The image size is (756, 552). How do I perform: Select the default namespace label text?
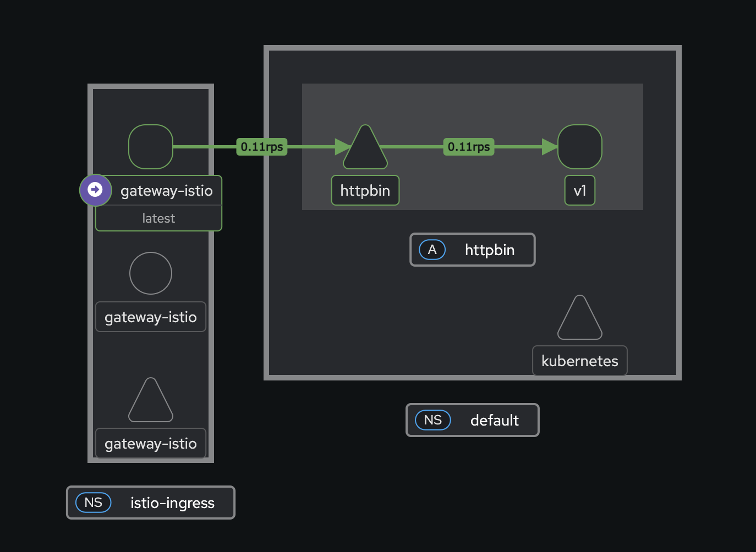tap(495, 420)
